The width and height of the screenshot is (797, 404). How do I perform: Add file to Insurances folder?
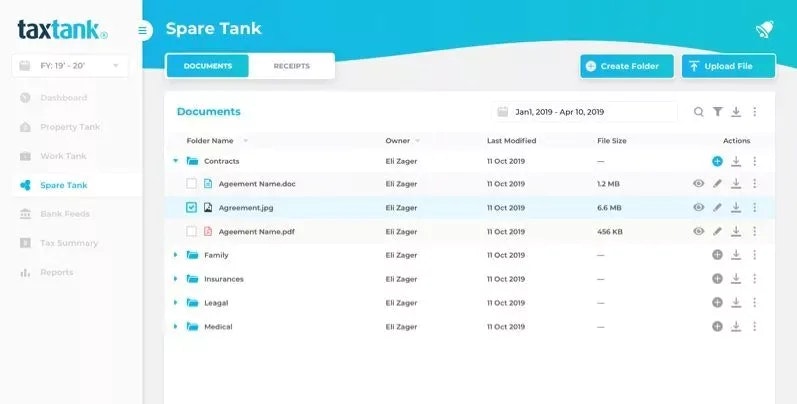tap(717, 278)
